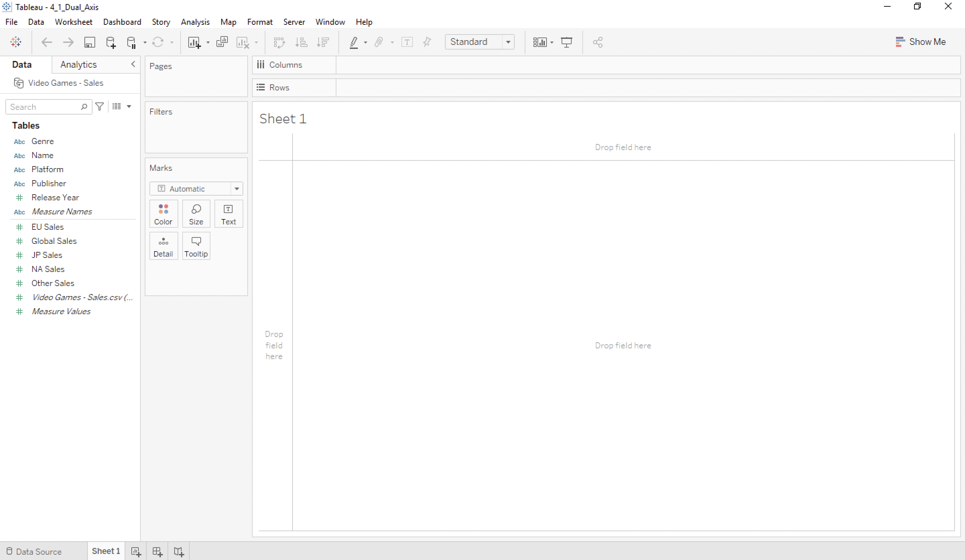Redo with the forward arrow icon
This screenshot has width=965, height=560.
pos(68,42)
